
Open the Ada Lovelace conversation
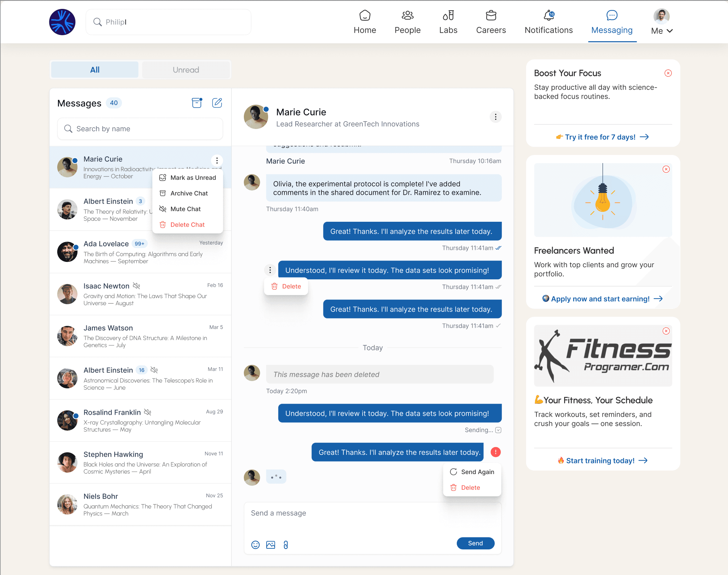click(140, 252)
